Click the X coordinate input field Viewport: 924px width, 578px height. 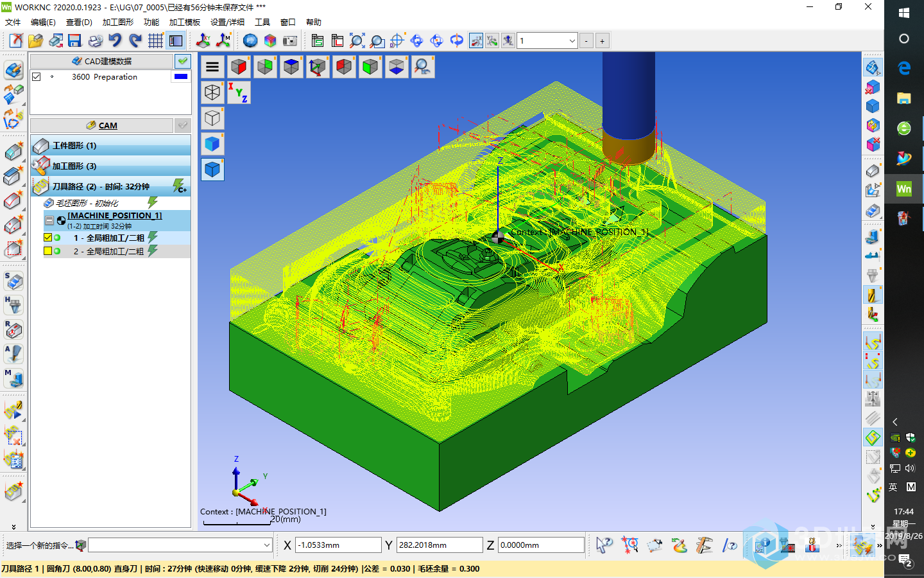coord(338,545)
